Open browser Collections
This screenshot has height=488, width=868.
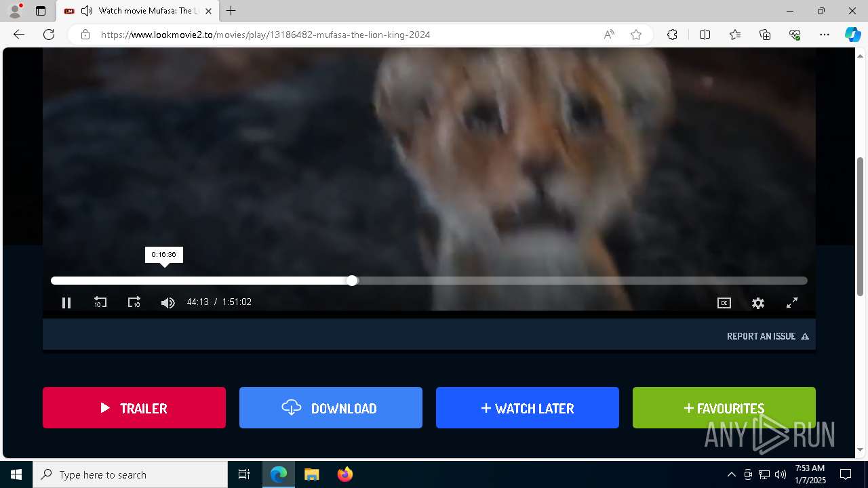click(x=765, y=35)
